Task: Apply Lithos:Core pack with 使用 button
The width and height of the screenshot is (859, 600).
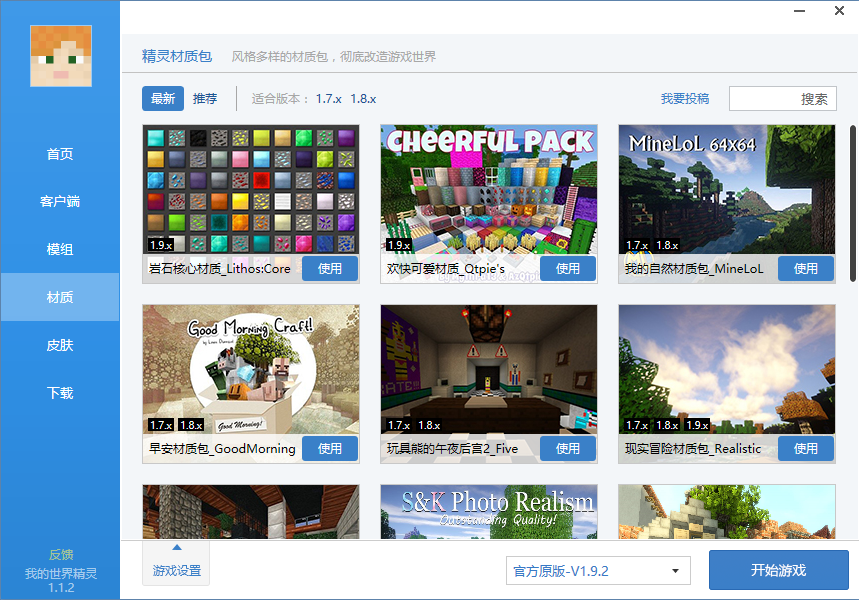Action: pyautogui.click(x=330, y=268)
